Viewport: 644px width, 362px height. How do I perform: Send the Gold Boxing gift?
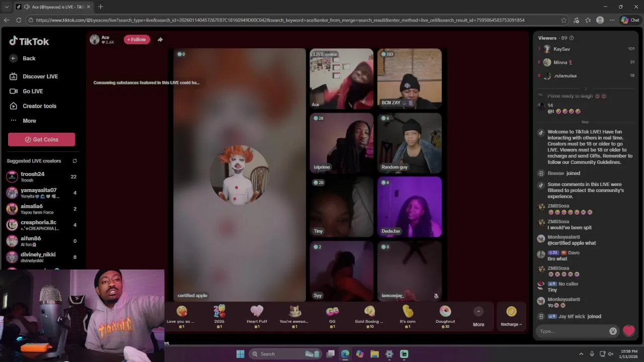369,317
